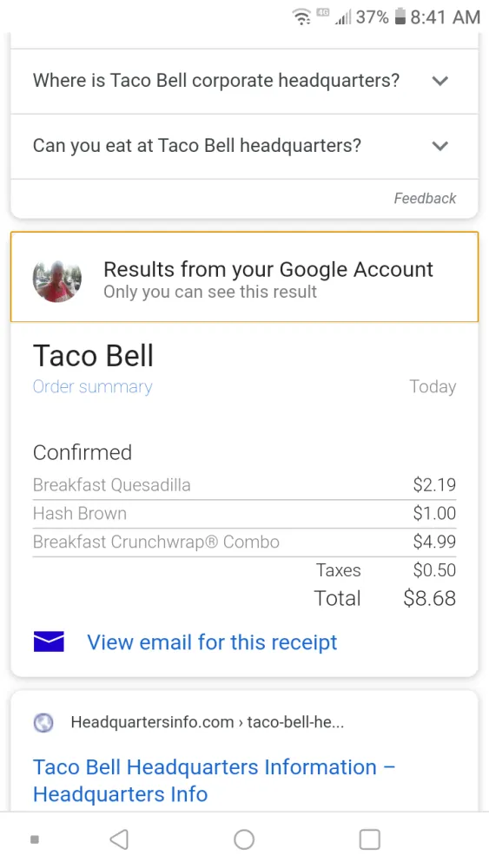
Task: Tap the Taco Bell order title
Action: pyautogui.click(x=93, y=355)
